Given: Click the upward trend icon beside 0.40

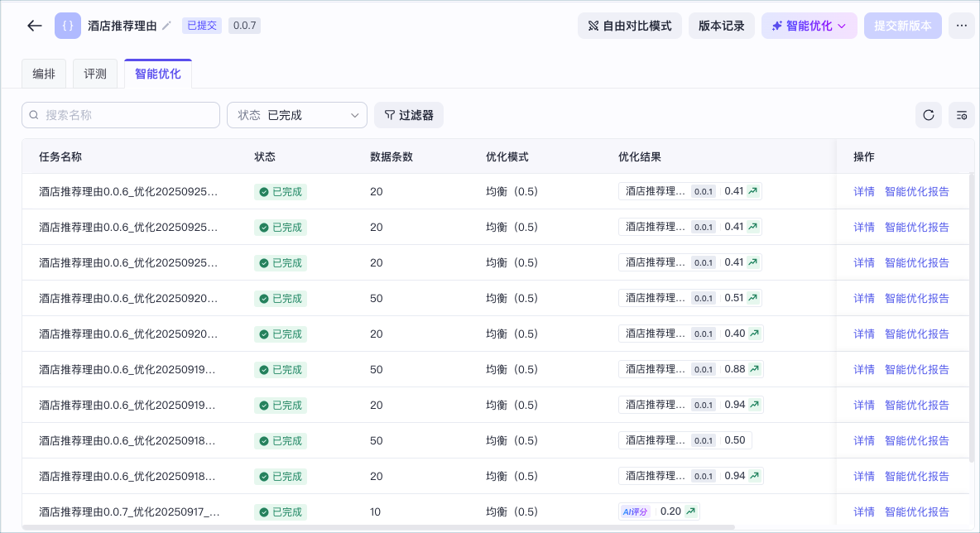Looking at the screenshot, I should pos(755,334).
